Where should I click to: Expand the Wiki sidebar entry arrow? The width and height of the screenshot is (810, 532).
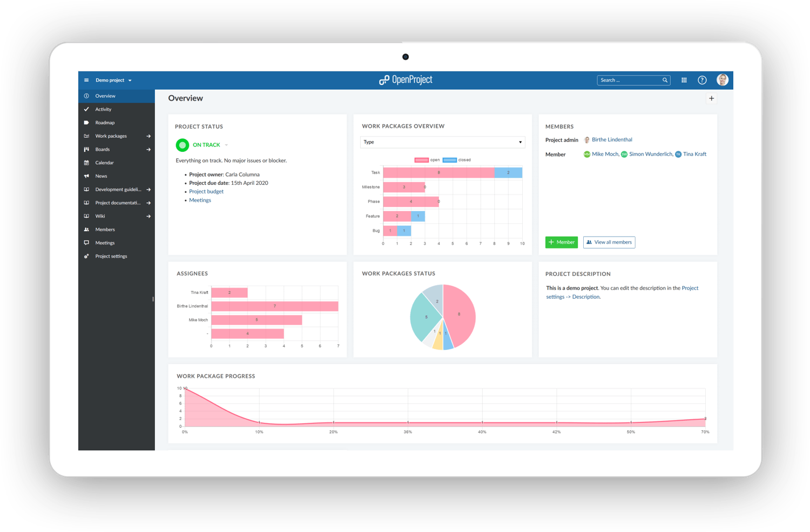point(148,216)
